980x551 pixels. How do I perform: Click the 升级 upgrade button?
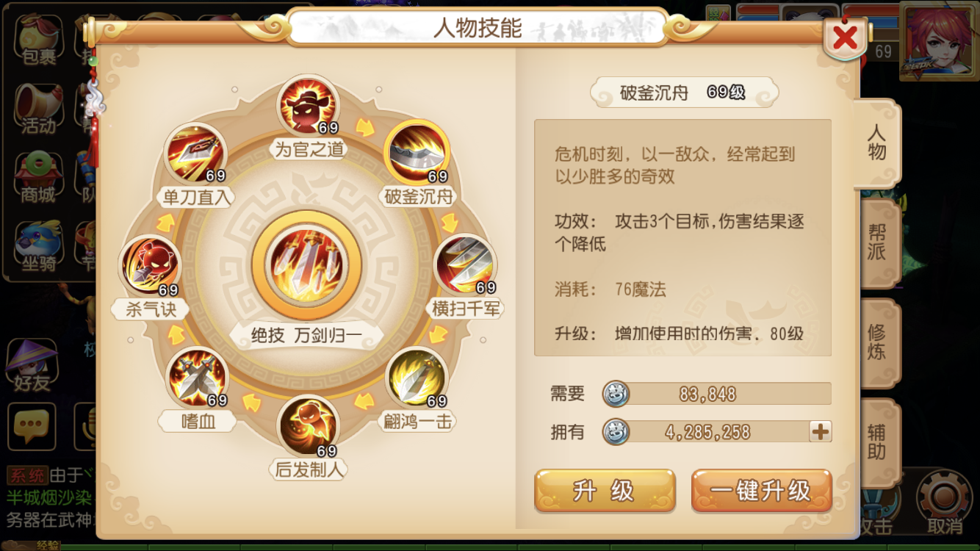[x=605, y=491]
